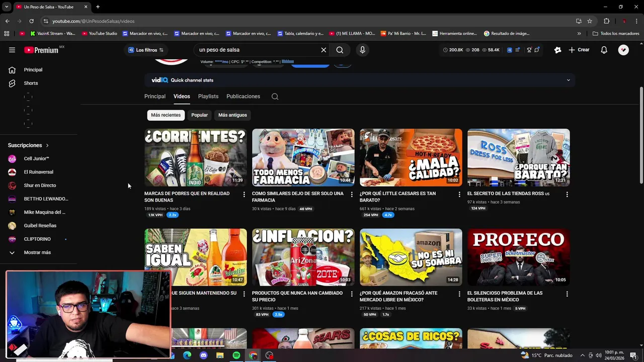Search within channel using magnifier icon
Screen dimensions: 644x362
(x=275, y=97)
